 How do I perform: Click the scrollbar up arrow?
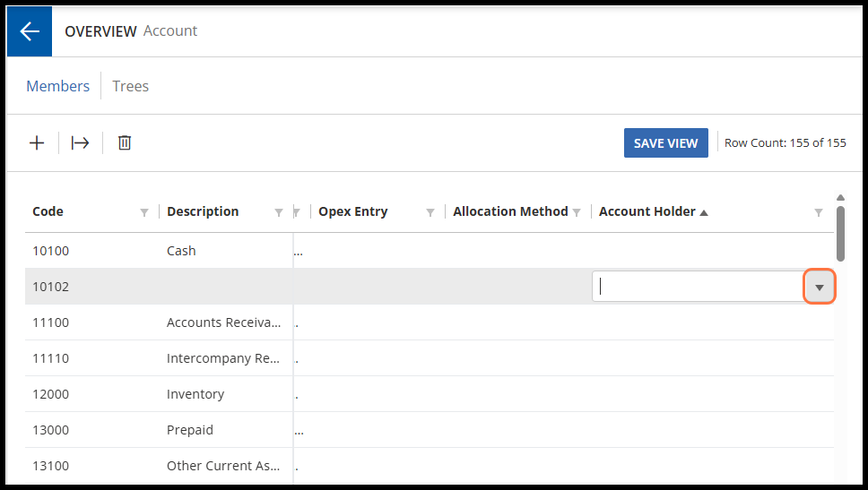[840, 198]
